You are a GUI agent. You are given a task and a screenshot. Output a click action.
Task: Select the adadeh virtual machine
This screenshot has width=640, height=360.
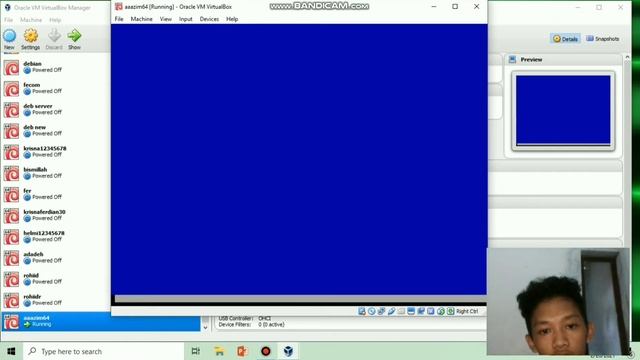pyautogui.click(x=56, y=258)
